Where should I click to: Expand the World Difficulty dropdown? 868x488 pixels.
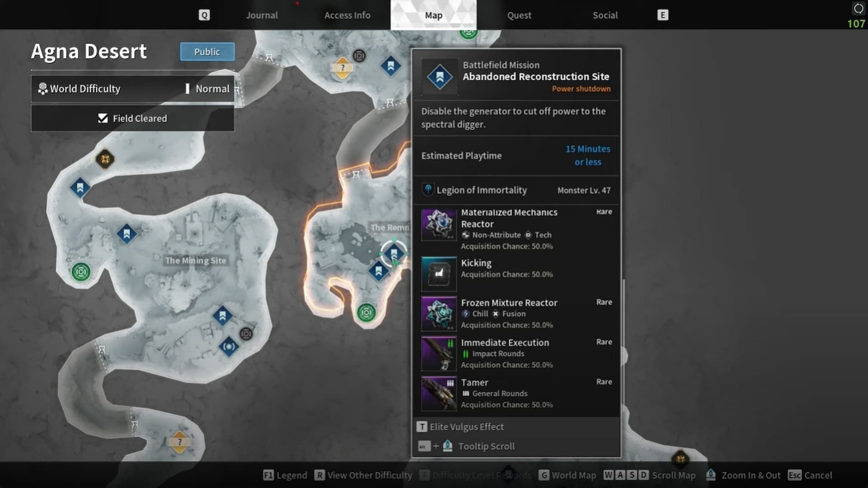click(133, 88)
